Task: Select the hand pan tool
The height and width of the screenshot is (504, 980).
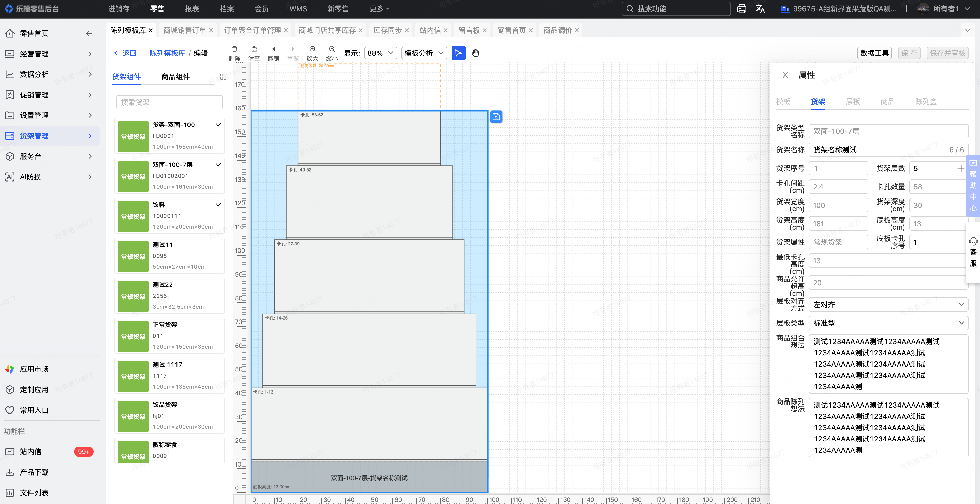Action: tap(475, 53)
